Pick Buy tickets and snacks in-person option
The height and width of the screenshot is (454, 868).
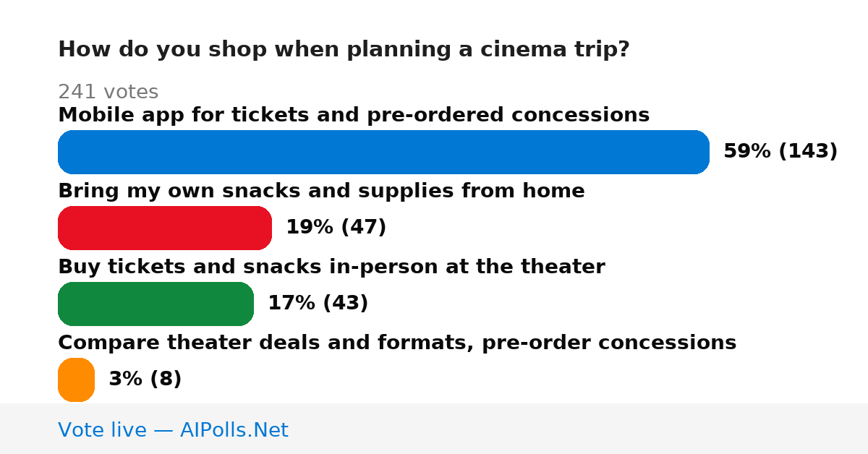click(x=331, y=267)
